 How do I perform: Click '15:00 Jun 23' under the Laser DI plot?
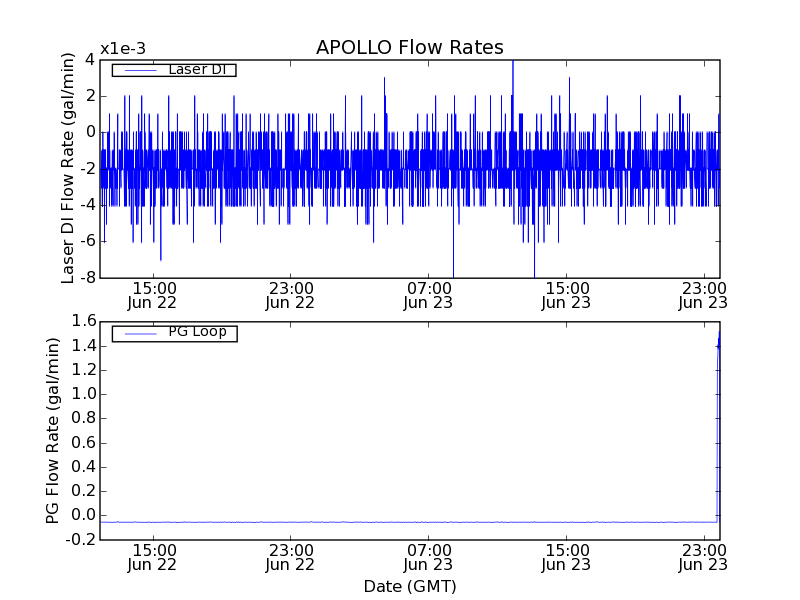click(566, 296)
